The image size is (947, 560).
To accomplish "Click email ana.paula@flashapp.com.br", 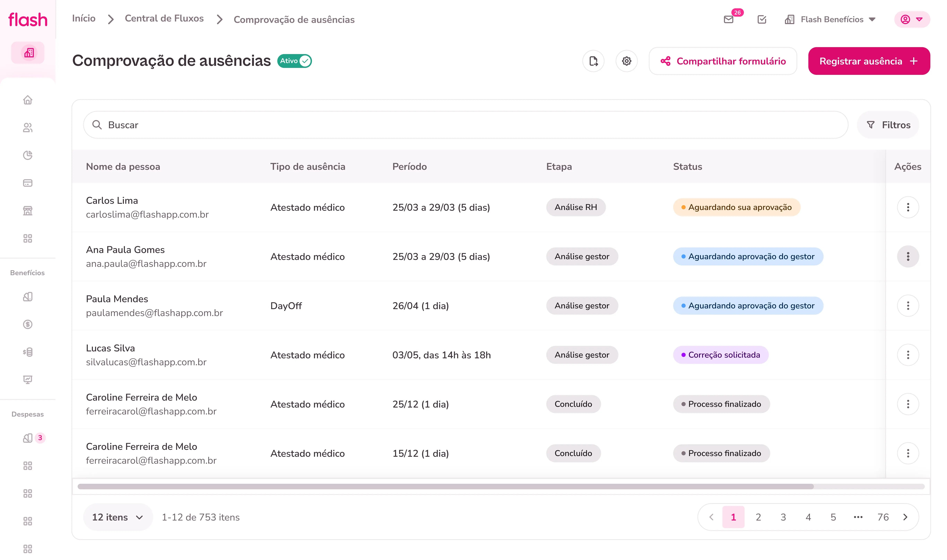I will click(x=146, y=263).
